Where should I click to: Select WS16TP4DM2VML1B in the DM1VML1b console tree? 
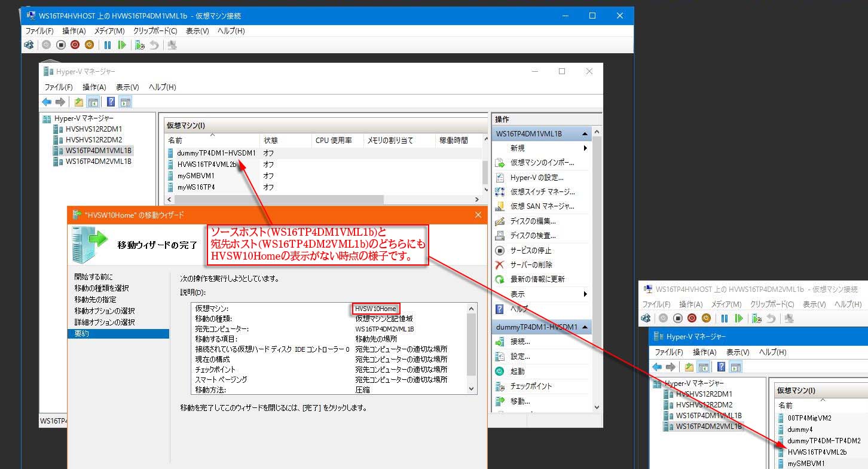99,161
